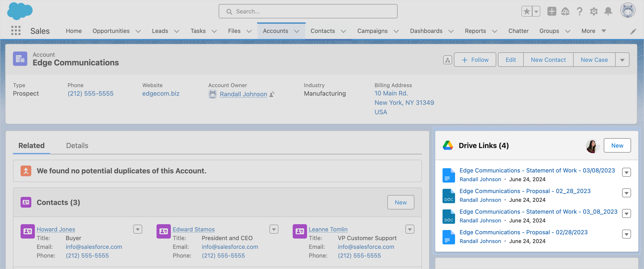Click the Google Drive logo icon
This screenshot has width=644, height=269.
tap(448, 146)
